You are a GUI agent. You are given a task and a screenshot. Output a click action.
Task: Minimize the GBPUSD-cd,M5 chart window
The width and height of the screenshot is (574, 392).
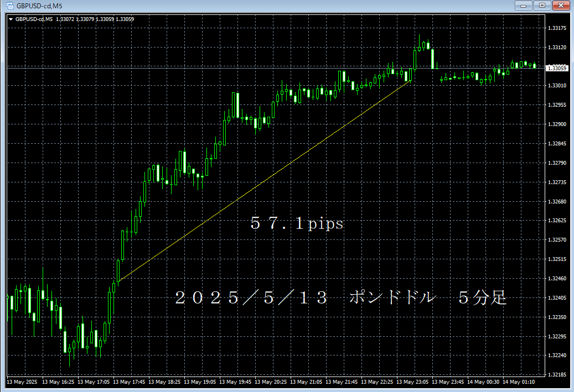(x=524, y=6)
